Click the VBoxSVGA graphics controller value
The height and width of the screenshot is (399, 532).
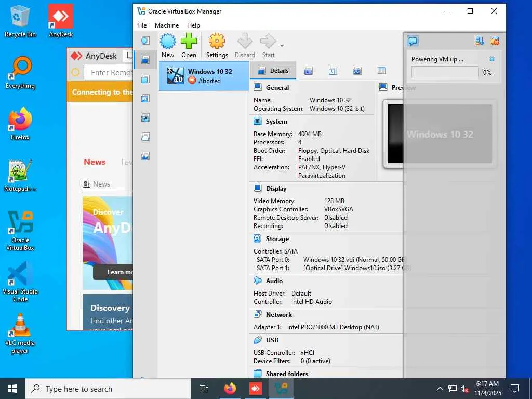point(338,209)
